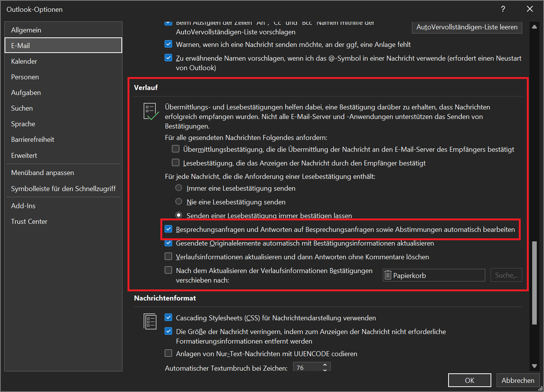The width and height of the screenshot is (544, 392).
Task: Click the Papierkorb trash icon
Action: tap(388, 275)
